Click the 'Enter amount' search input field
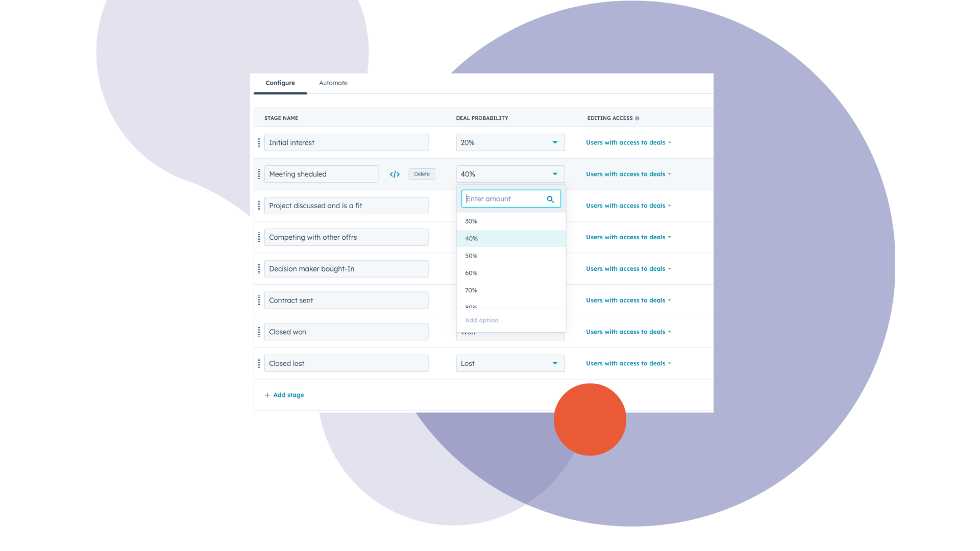The height and width of the screenshot is (551, 980). (x=509, y=198)
